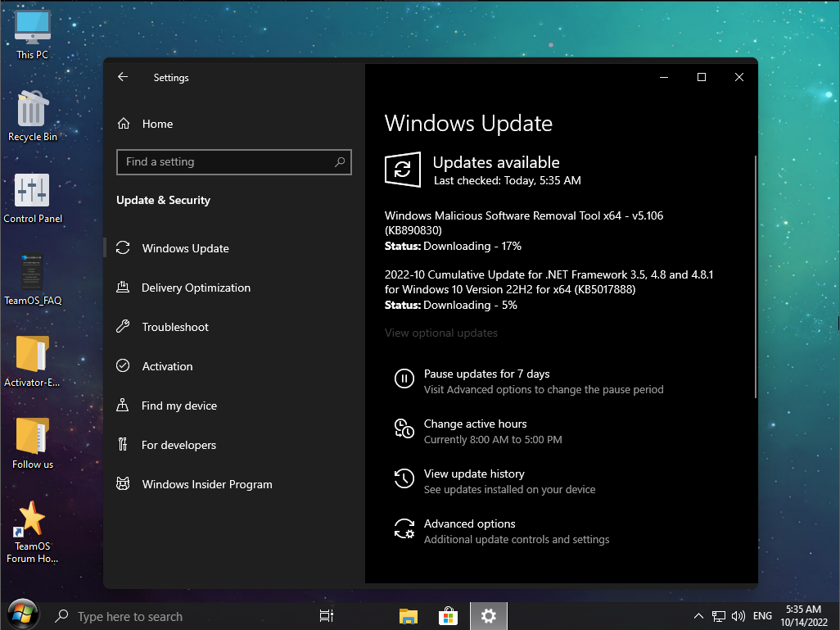
Task: Select Activation in the sidebar
Action: (x=167, y=366)
